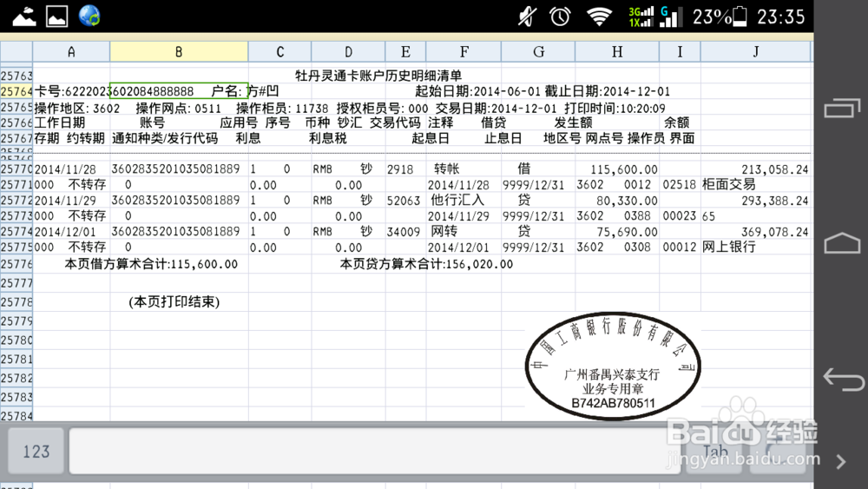Click 打印时间:10:20:09 text
The width and height of the screenshot is (868, 489).
[615, 108]
